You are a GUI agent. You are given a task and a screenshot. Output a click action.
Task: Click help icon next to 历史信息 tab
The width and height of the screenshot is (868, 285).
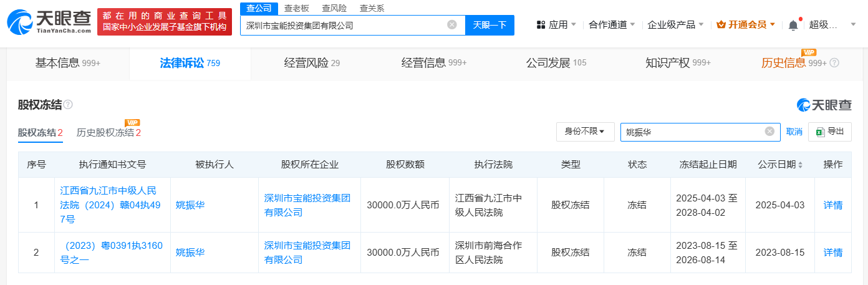(x=834, y=63)
